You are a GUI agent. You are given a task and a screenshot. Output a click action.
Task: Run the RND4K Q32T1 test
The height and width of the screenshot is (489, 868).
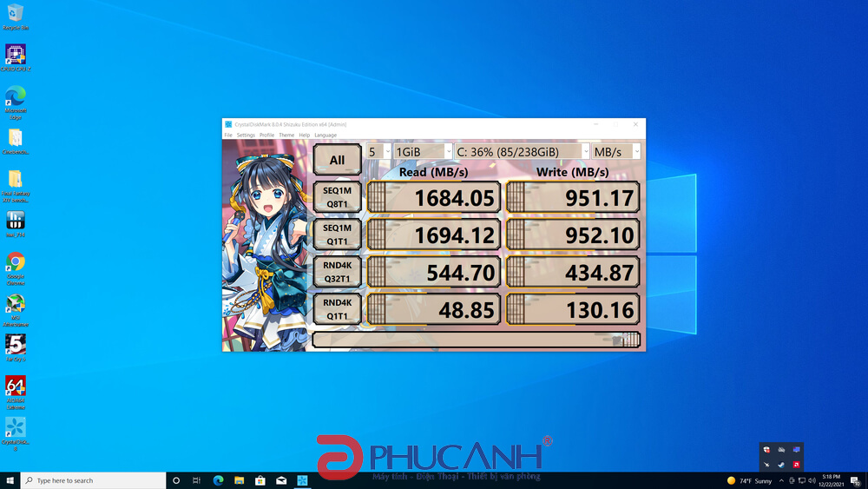337,272
